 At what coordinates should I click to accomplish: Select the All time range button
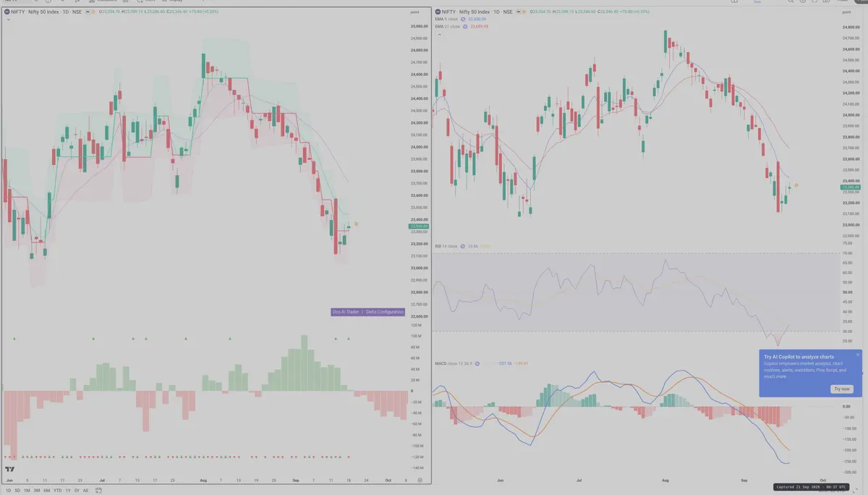click(85, 491)
